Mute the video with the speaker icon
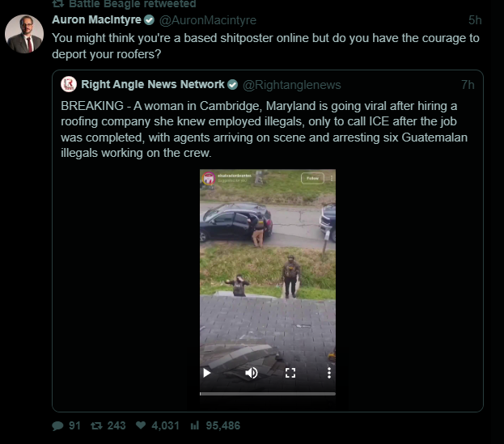The height and width of the screenshot is (444, 504). coord(252,373)
